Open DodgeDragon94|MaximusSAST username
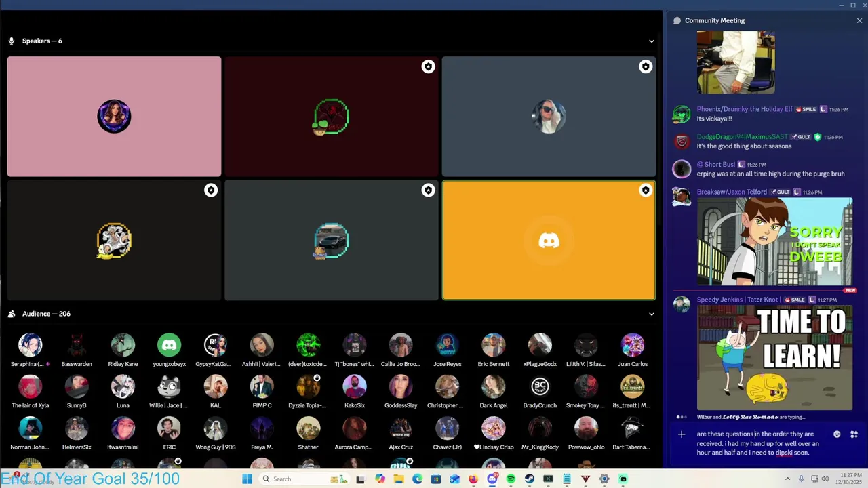868x488 pixels. tap(742, 137)
